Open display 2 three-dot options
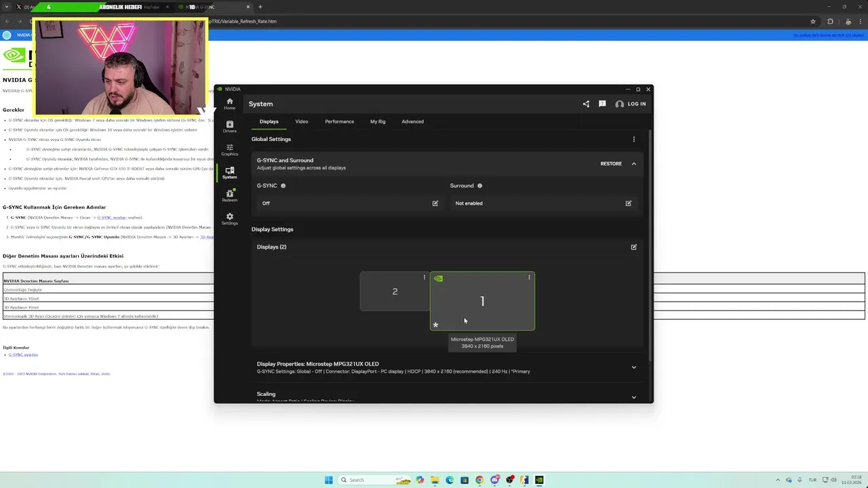The image size is (868, 488). pos(425,277)
